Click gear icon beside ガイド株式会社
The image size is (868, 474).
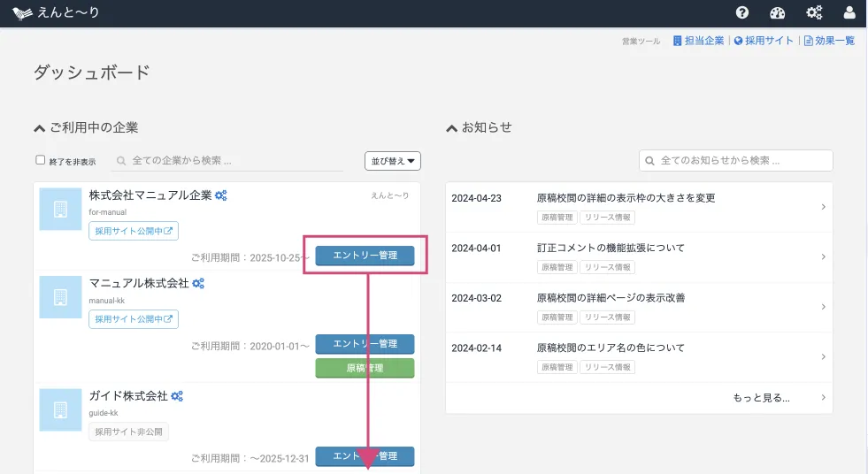point(177,396)
